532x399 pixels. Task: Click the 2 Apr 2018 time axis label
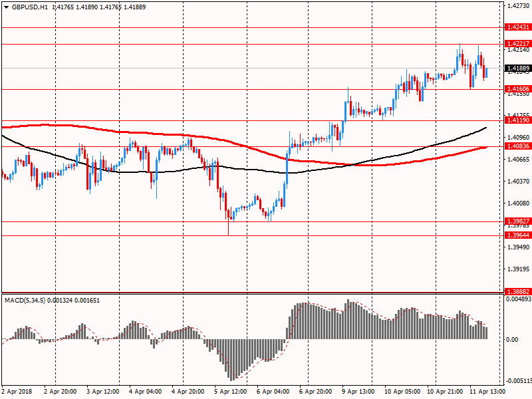pos(17,392)
